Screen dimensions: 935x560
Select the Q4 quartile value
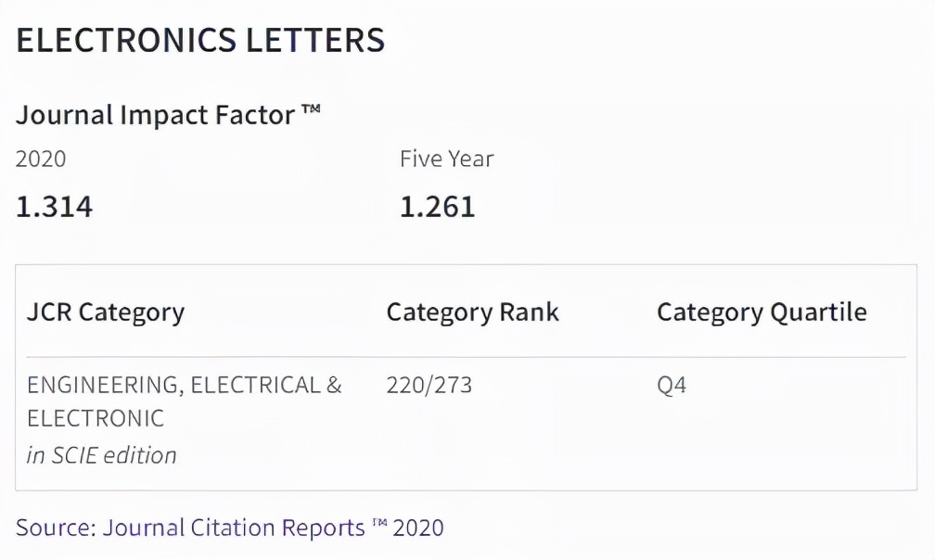tap(672, 385)
